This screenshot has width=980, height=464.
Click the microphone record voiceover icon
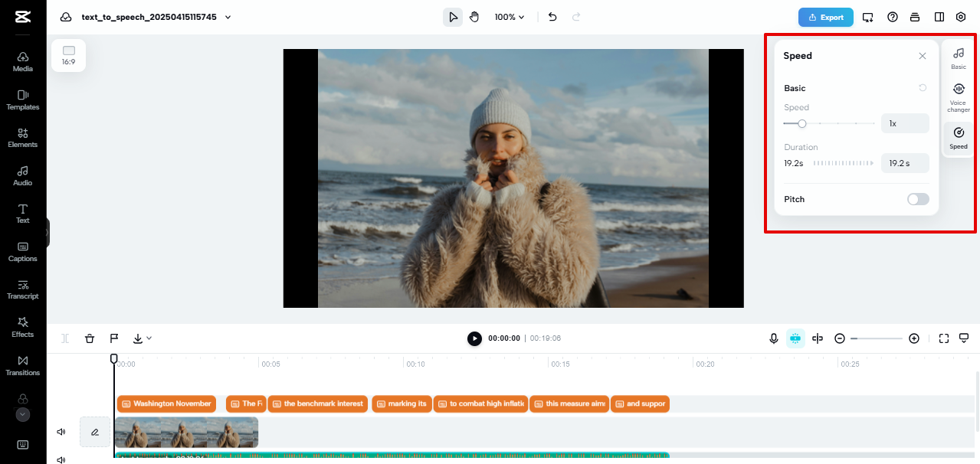click(774, 338)
